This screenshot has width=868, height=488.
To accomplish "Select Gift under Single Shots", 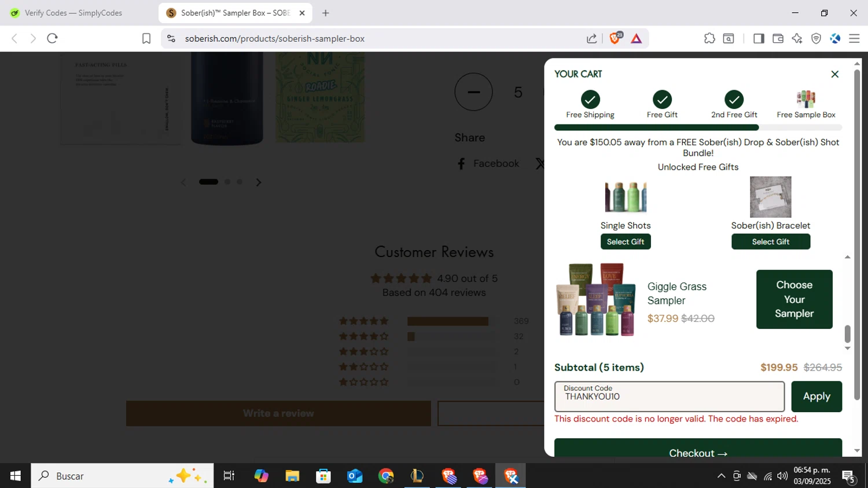I will click(626, 241).
